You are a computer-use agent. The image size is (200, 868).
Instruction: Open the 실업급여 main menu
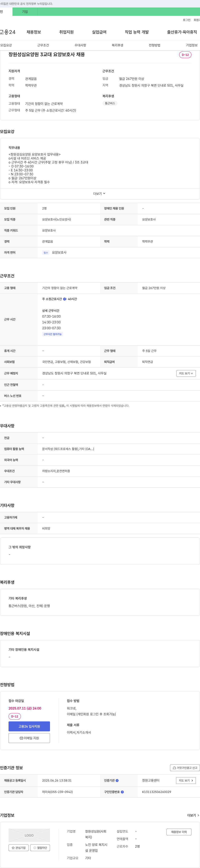[99, 32]
